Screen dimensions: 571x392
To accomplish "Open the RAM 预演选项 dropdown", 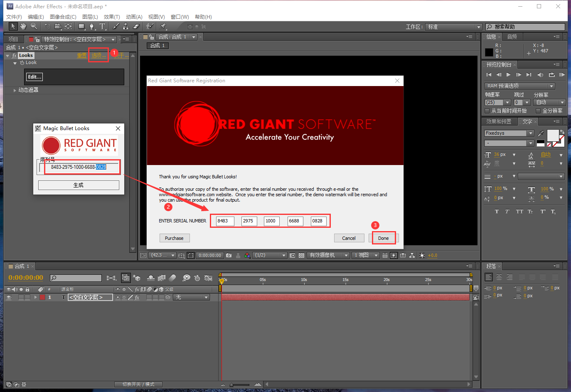I will tap(551, 86).
